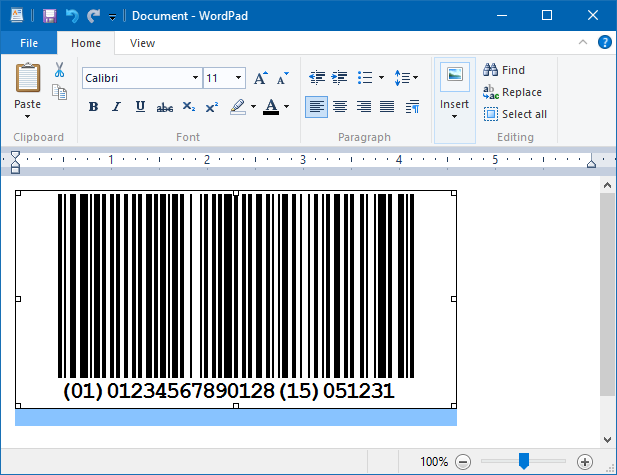Redo the last action
The width and height of the screenshot is (617, 475).
point(94,16)
